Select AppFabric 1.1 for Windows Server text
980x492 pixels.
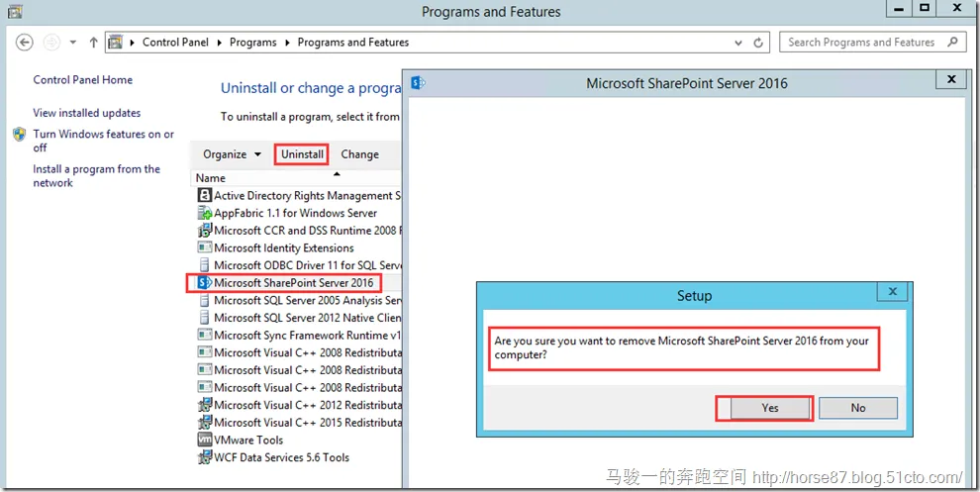point(296,213)
